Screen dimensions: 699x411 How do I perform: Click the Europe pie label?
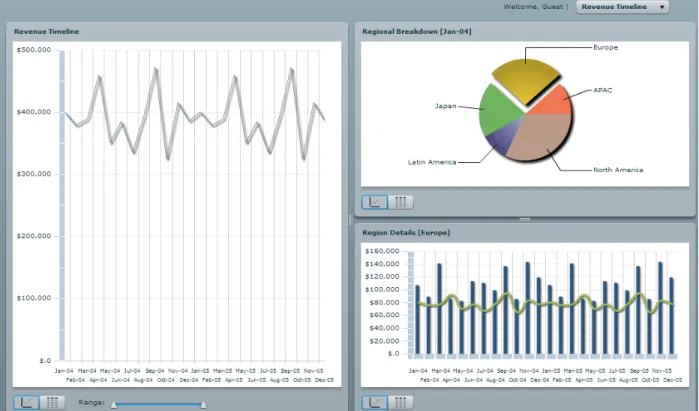click(605, 47)
